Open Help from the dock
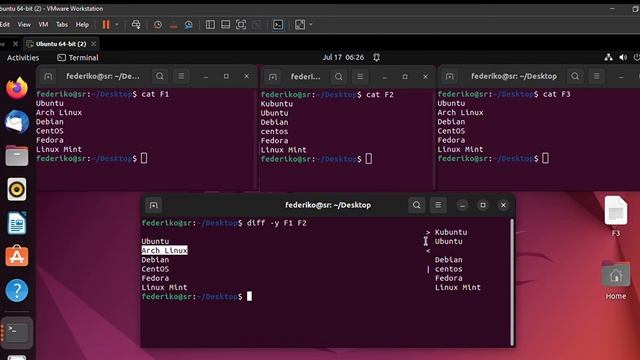The height and width of the screenshot is (360, 640). click(x=17, y=290)
